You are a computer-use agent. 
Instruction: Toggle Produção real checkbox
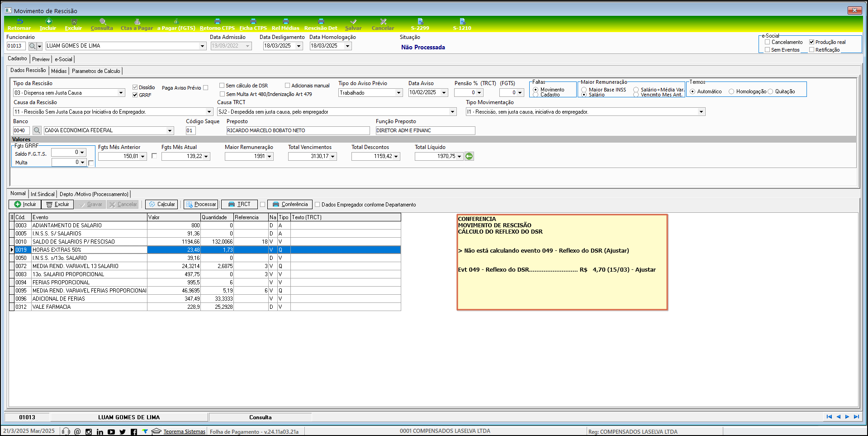(811, 42)
